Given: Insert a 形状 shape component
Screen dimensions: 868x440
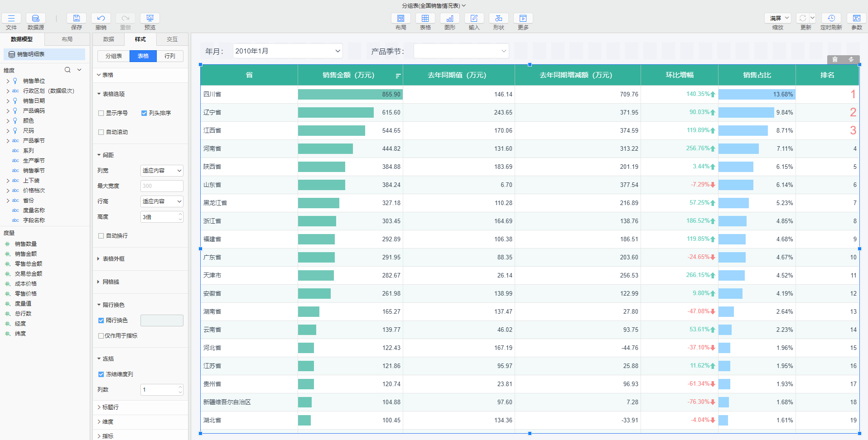Looking at the screenshot, I should [499, 18].
